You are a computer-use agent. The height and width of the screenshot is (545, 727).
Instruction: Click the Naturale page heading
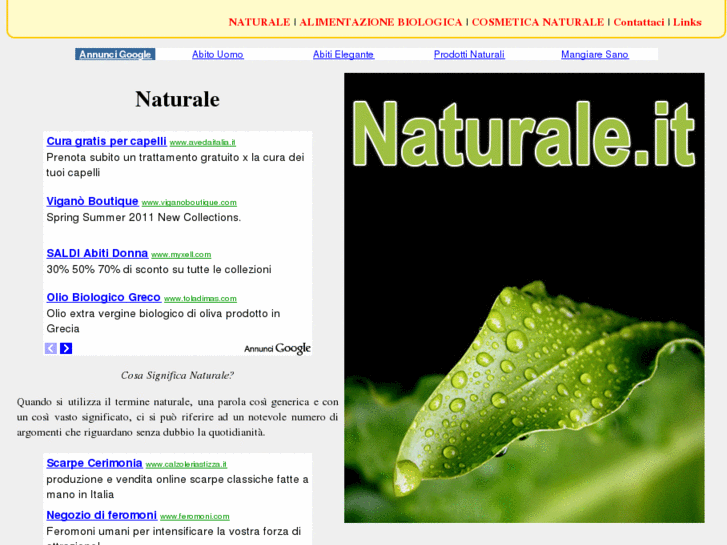click(x=178, y=99)
